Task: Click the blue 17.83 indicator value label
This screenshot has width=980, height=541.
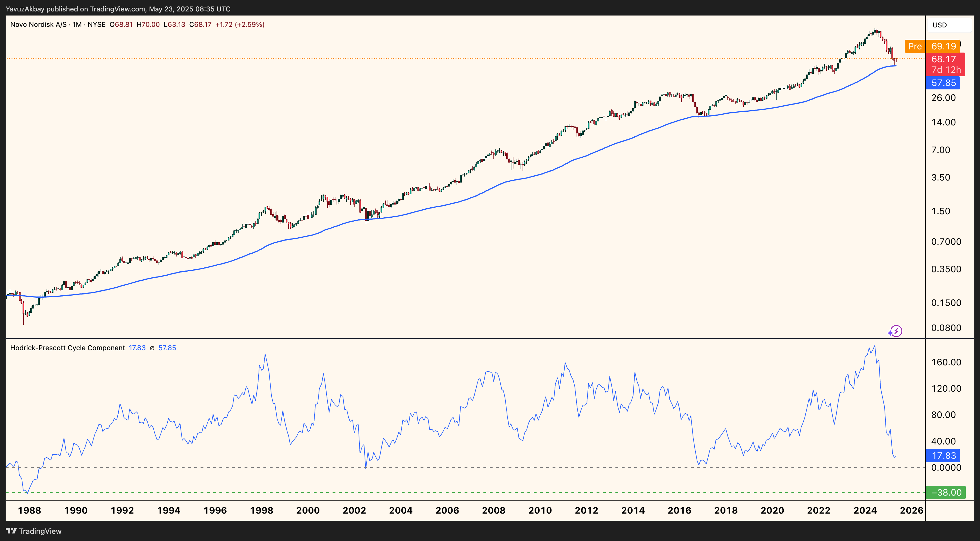Action: point(943,455)
